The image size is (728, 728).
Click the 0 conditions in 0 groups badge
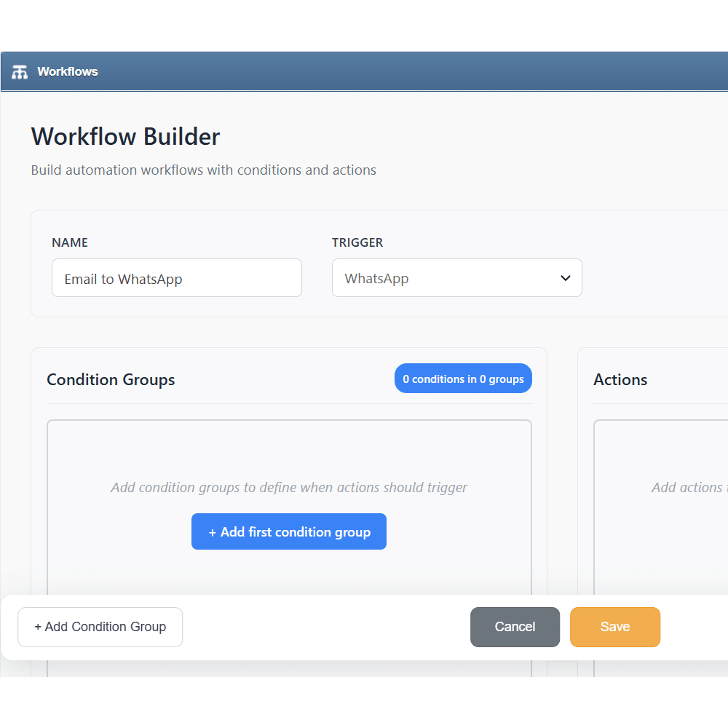pyautogui.click(x=463, y=379)
